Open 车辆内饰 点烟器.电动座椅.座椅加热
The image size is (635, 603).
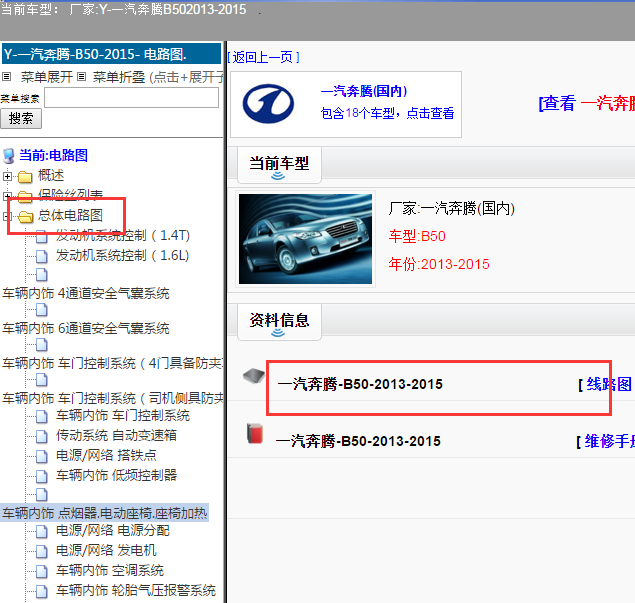pyautogui.click(x=104, y=513)
